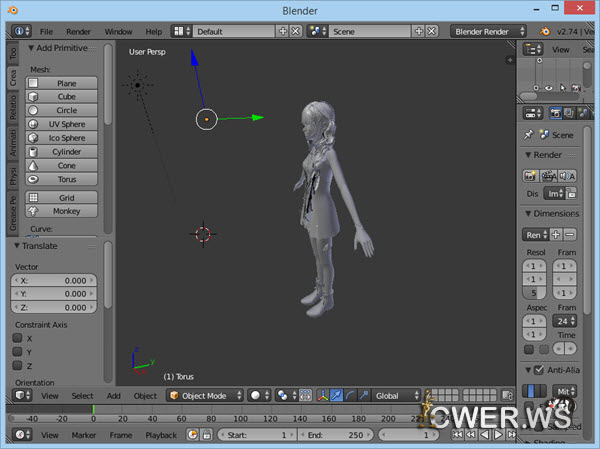Open the File menu

[x=46, y=32]
